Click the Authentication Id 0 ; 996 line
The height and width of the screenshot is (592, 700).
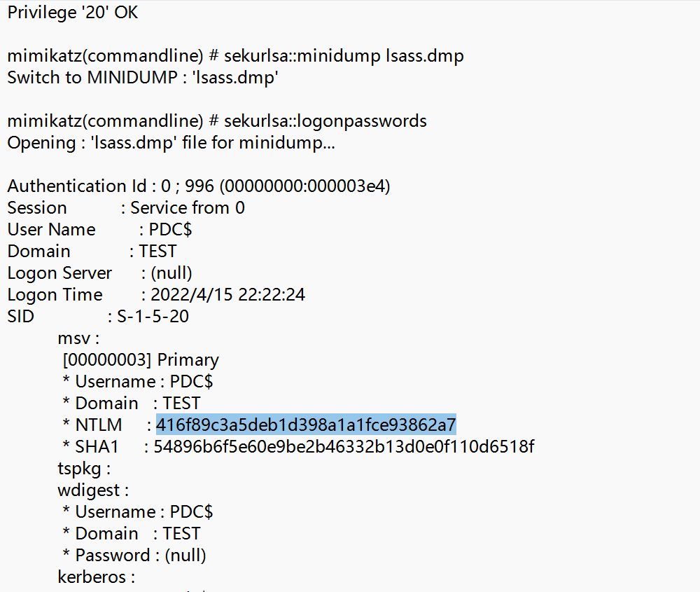tap(199, 186)
